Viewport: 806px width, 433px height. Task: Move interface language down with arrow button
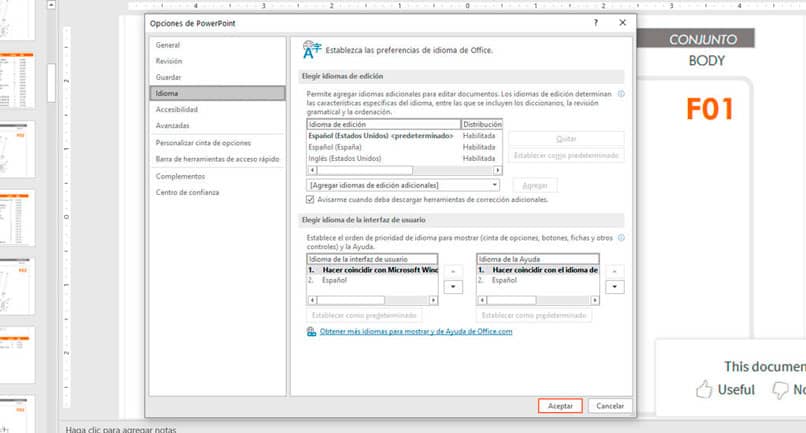point(453,287)
